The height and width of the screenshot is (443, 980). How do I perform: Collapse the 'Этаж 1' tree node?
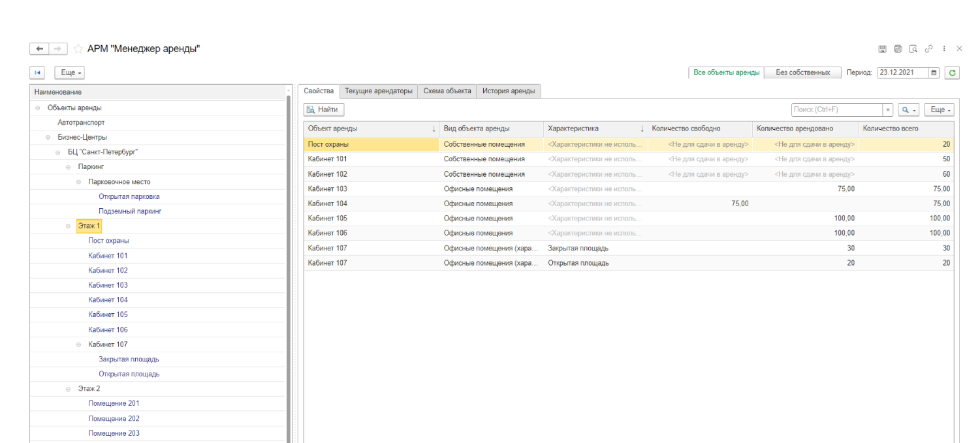tap(69, 226)
